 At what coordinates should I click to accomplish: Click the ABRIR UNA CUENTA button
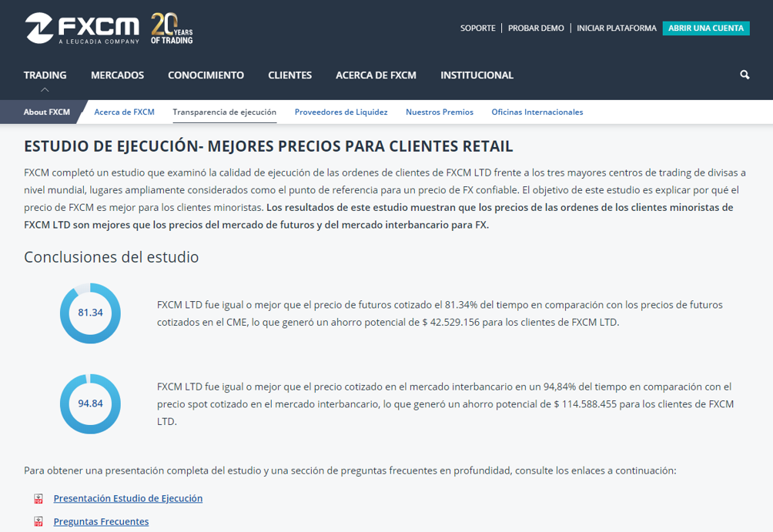pos(705,28)
